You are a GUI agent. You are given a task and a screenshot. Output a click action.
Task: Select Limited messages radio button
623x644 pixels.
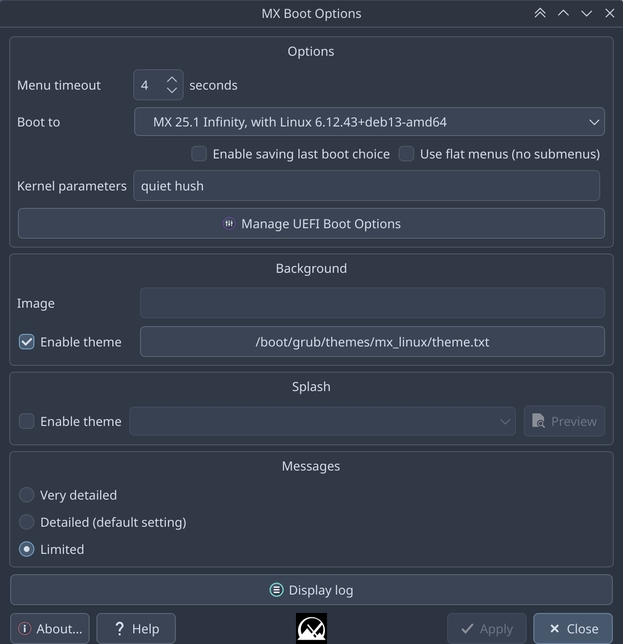click(27, 549)
